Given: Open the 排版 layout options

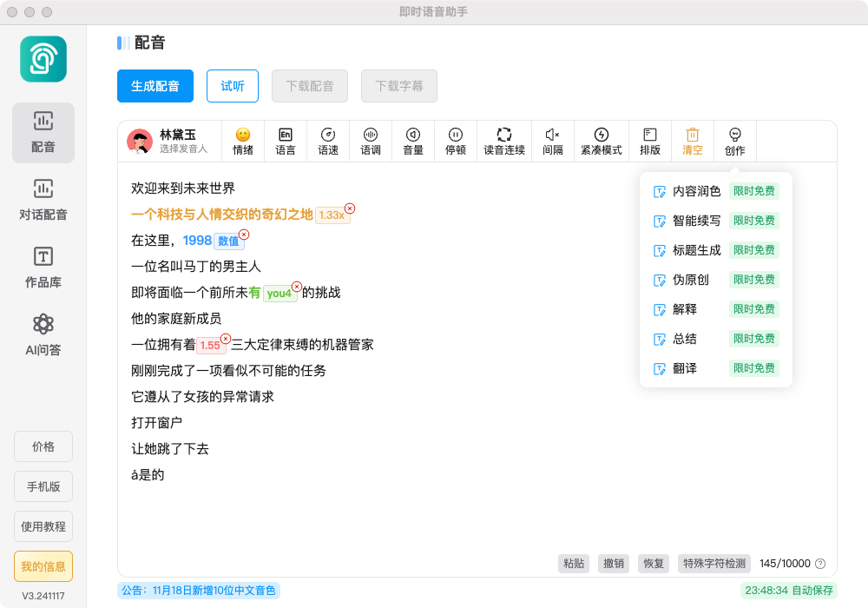Looking at the screenshot, I should [649, 141].
